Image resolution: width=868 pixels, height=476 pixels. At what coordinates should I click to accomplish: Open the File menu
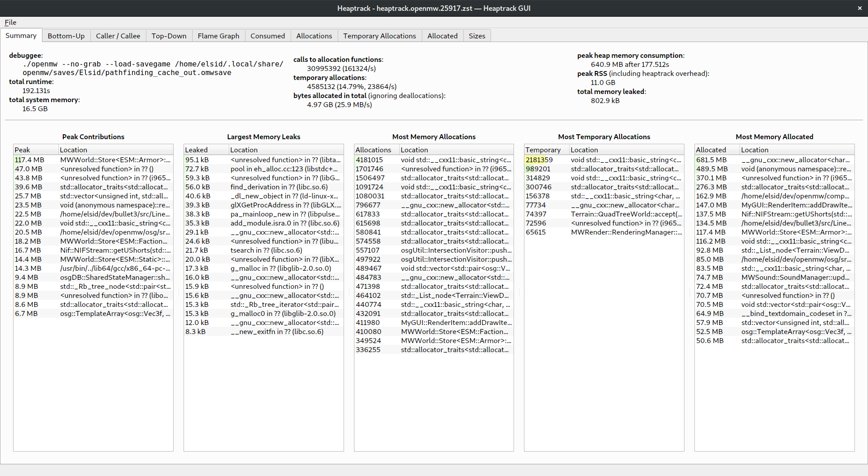pyautogui.click(x=10, y=22)
